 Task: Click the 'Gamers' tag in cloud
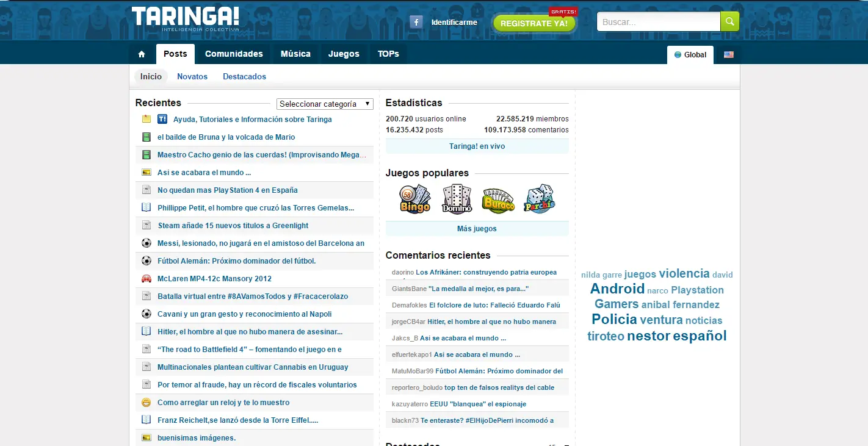click(617, 304)
